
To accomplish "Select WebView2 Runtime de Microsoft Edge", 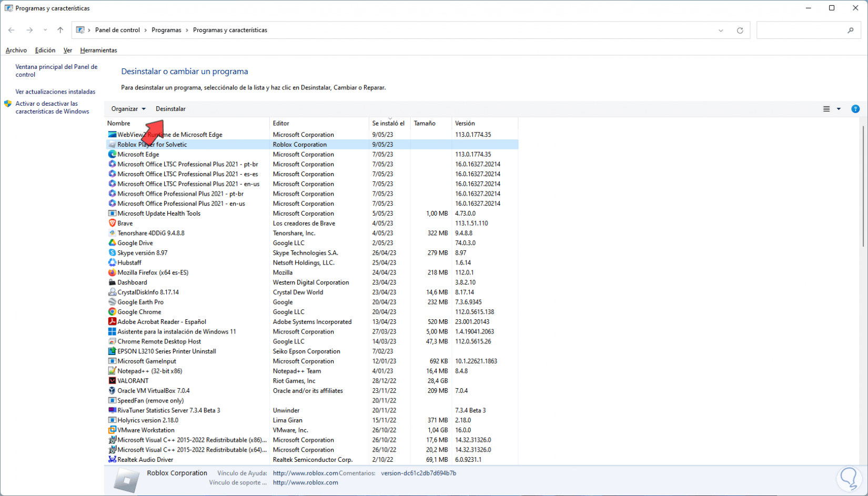I will coord(312,135).
